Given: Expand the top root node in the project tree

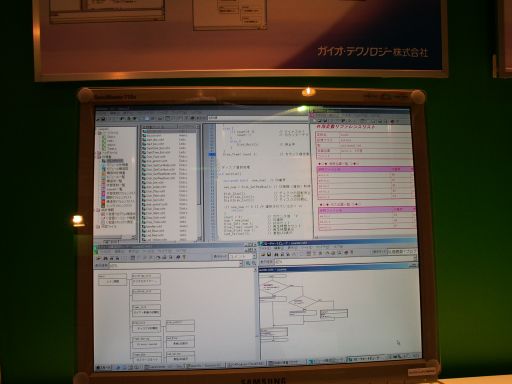Looking at the screenshot, I should 99,133.
